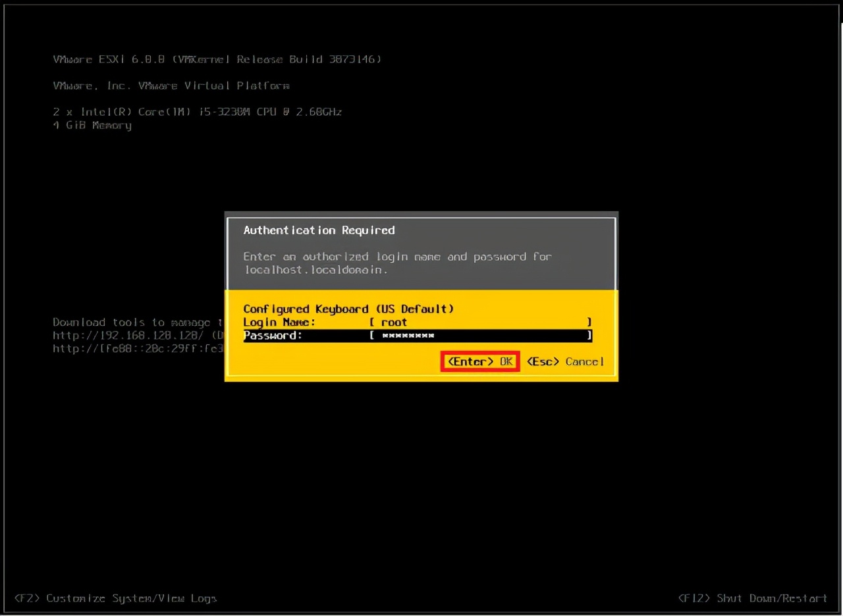Open the IPv6 fe80 address link
Screen dimensions: 843x616
click(132, 348)
